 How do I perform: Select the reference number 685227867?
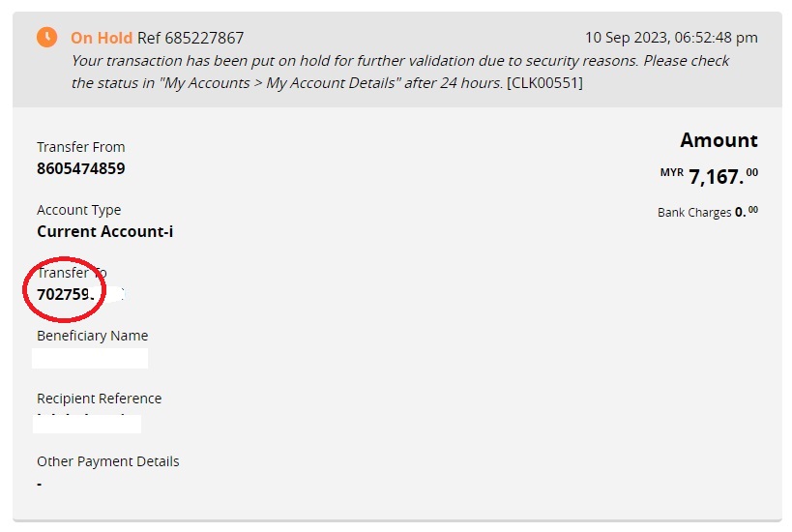point(204,39)
